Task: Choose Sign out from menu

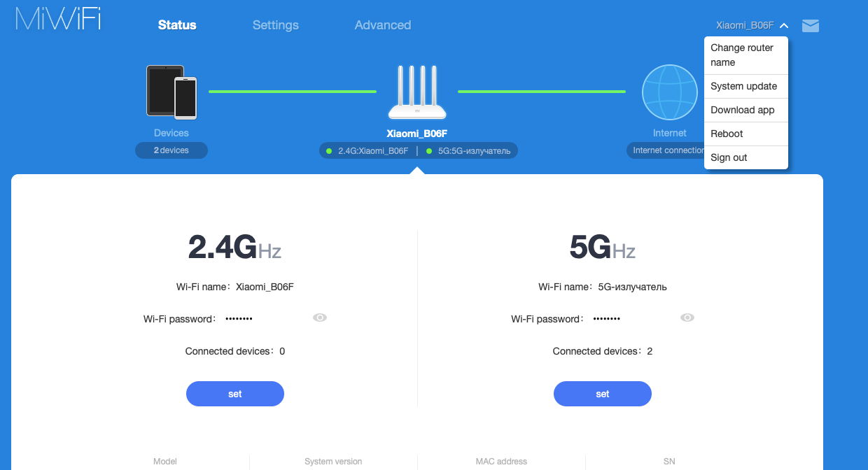Action: (x=746, y=157)
